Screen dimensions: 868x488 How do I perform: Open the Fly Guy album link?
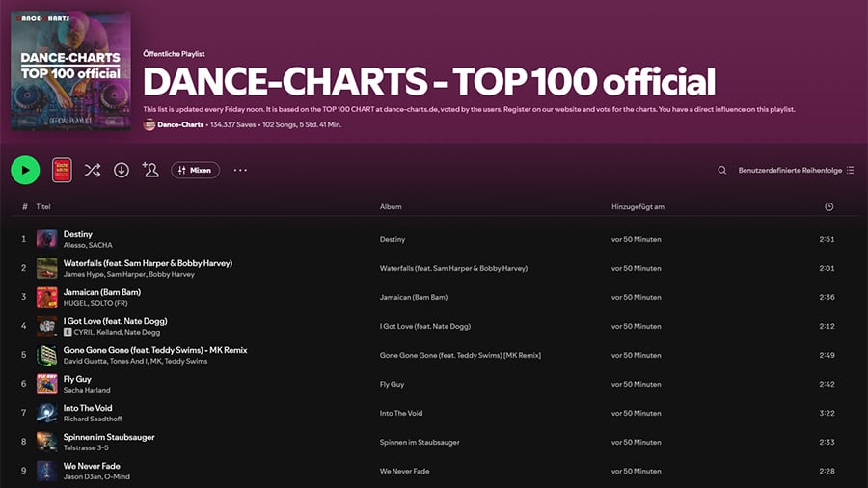pyautogui.click(x=392, y=384)
